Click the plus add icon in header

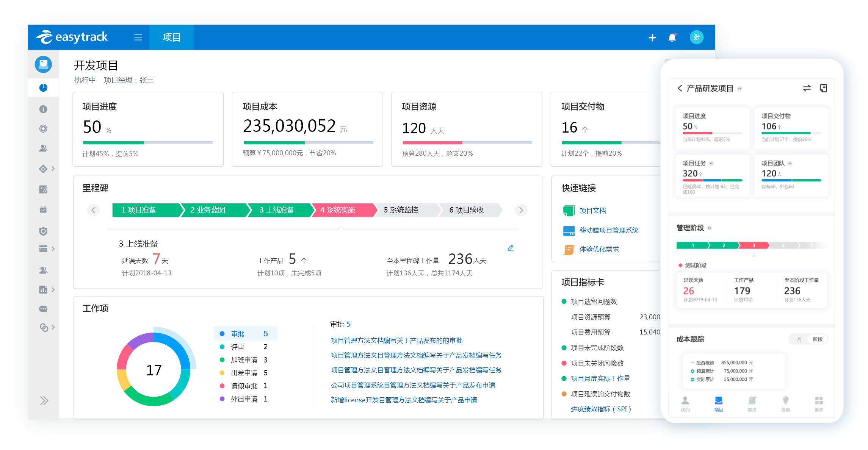652,37
